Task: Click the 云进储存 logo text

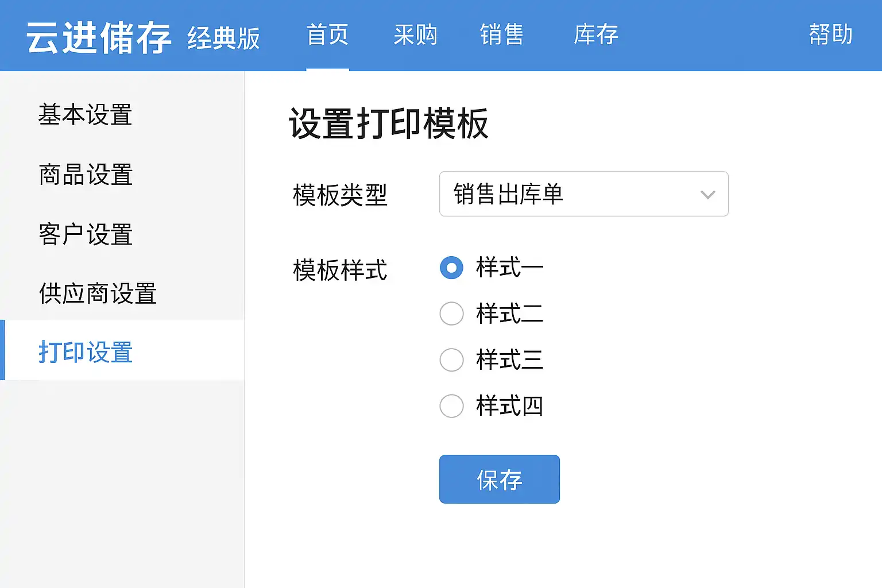Action: (x=99, y=38)
